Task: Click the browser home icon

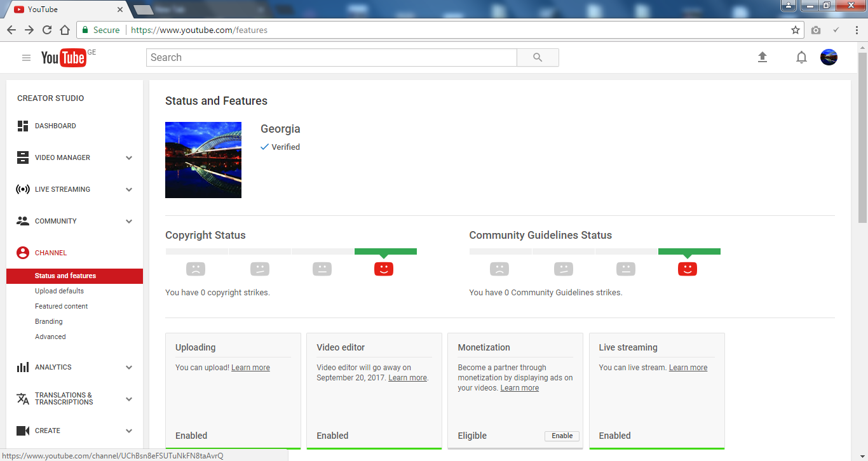Action: [x=65, y=30]
